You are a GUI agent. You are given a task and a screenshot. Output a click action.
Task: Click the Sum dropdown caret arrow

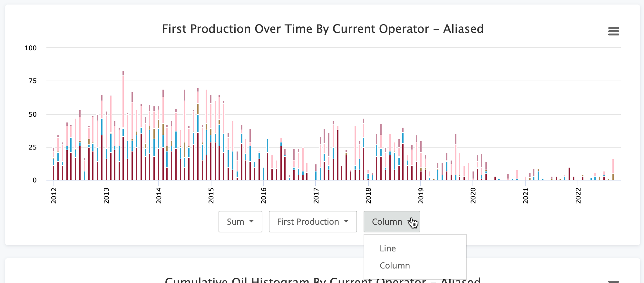pos(251,221)
